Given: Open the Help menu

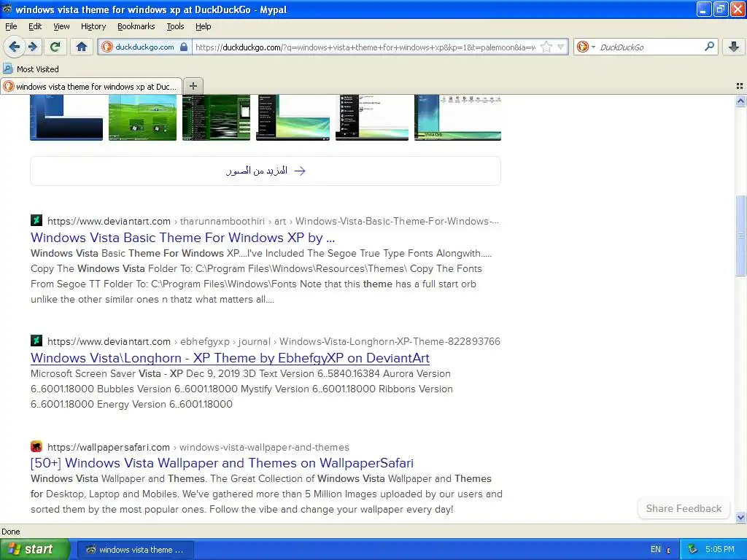Looking at the screenshot, I should (x=203, y=26).
